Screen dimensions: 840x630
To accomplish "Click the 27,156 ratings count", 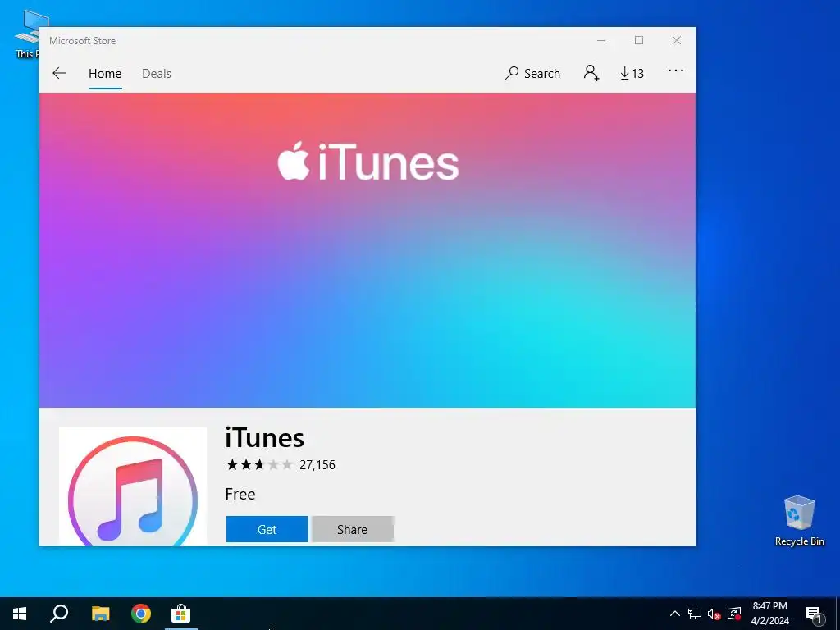I will point(317,465).
